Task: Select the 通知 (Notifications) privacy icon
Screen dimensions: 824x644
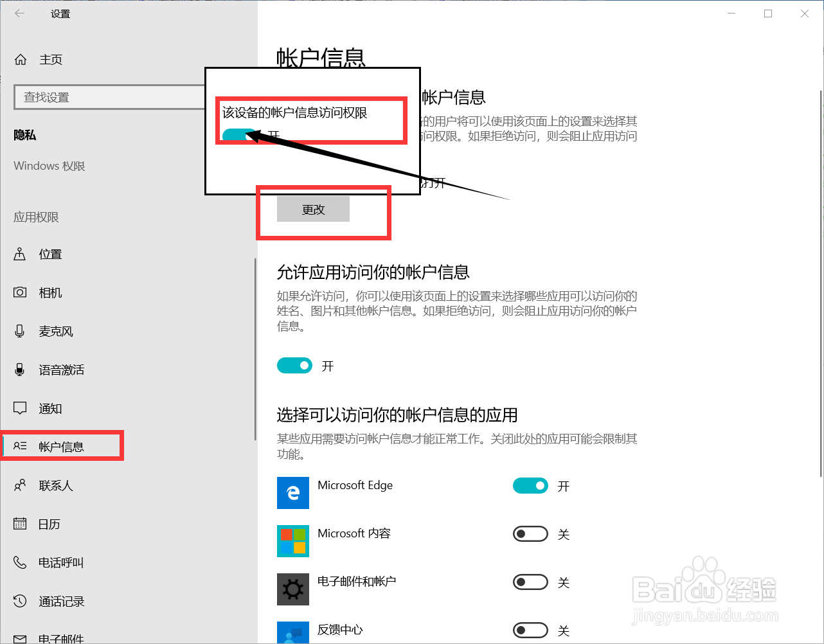Action: click(19, 408)
